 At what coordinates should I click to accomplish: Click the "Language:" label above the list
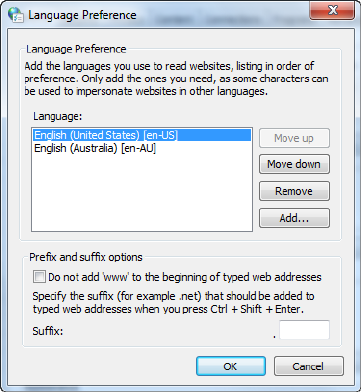[58, 116]
